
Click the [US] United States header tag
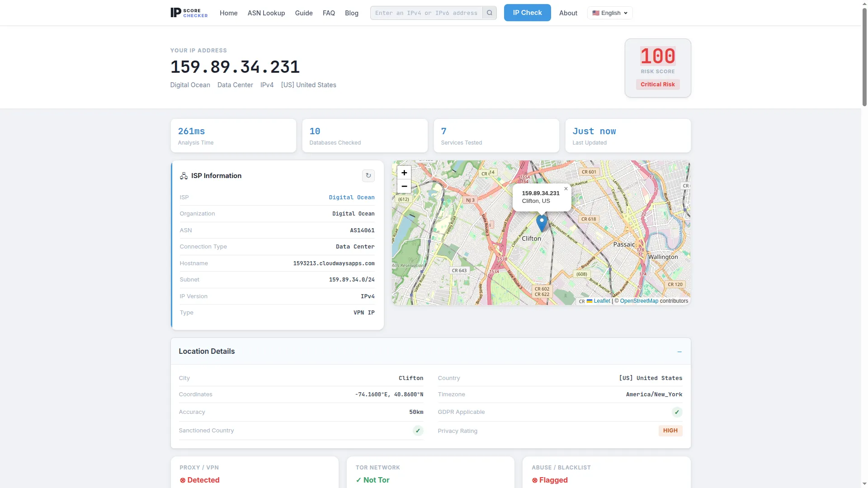[309, 85]
